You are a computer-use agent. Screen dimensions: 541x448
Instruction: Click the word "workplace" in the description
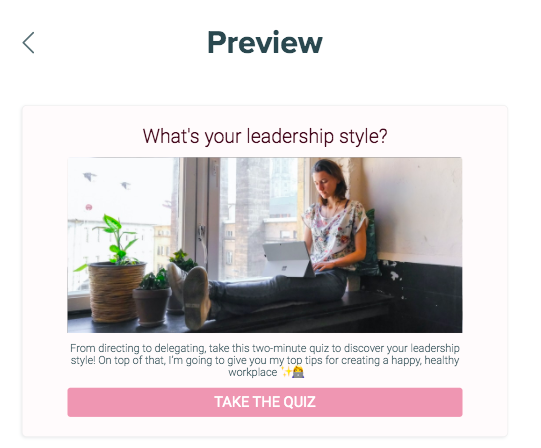(x=253, y=372)
